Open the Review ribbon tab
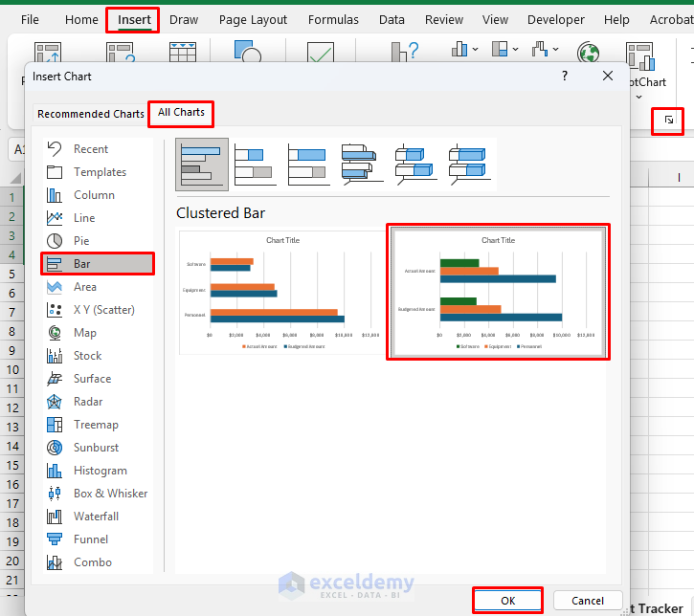The height and width of the screenshot is (616, 694). [444, 20]
